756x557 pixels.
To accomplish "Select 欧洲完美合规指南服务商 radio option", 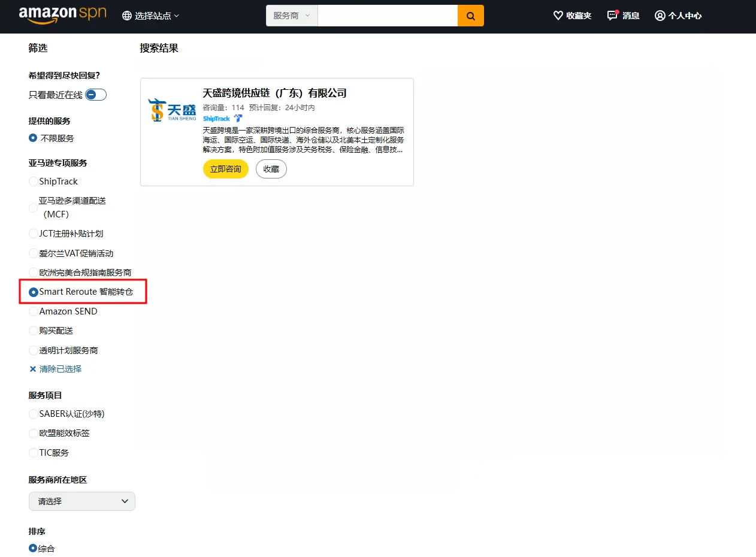I will [33, 273].
